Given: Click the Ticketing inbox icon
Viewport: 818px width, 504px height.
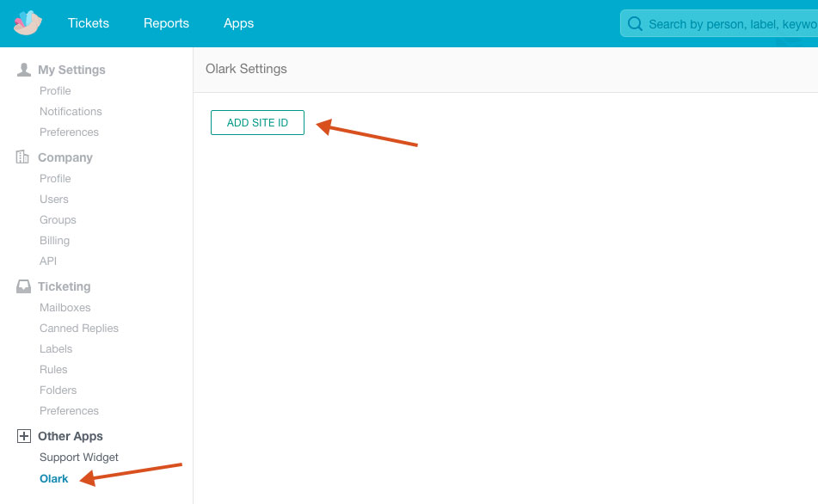Looking at the screenshot, I should pyautogui.click(x=24, y=286).
